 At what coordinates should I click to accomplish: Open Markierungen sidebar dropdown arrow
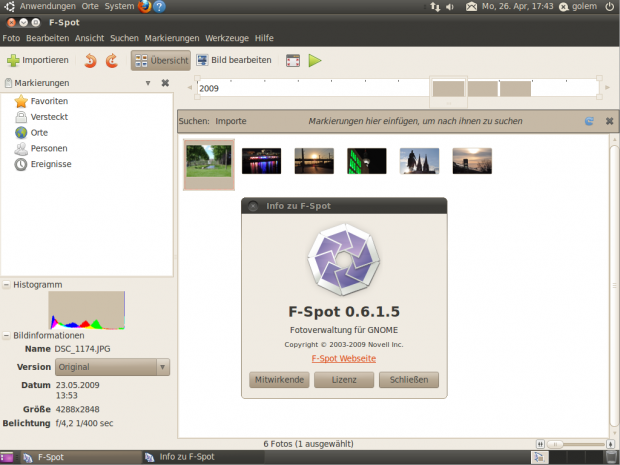[148, 83]
